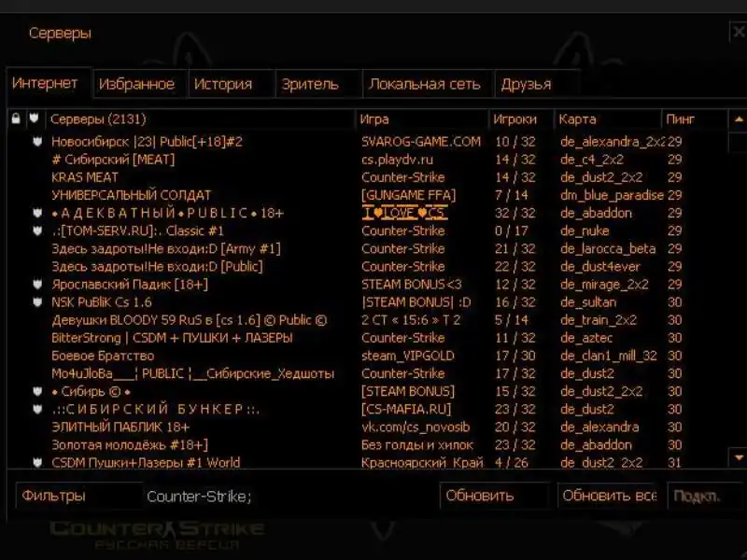The width and height of the screenshot is (747, 560).
Task: Click the STEAM BONUS <3 game cell
Action: tap(412, 285)
